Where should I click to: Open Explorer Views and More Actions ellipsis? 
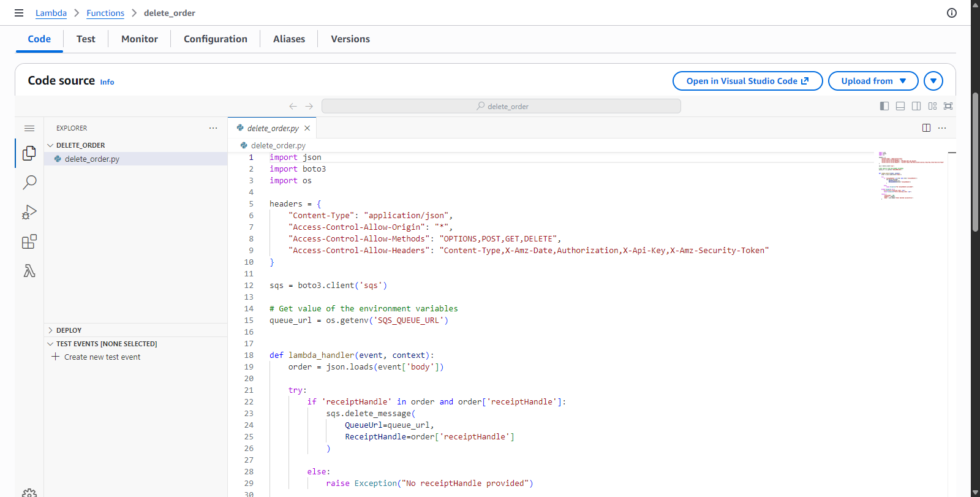click(213, 128)
